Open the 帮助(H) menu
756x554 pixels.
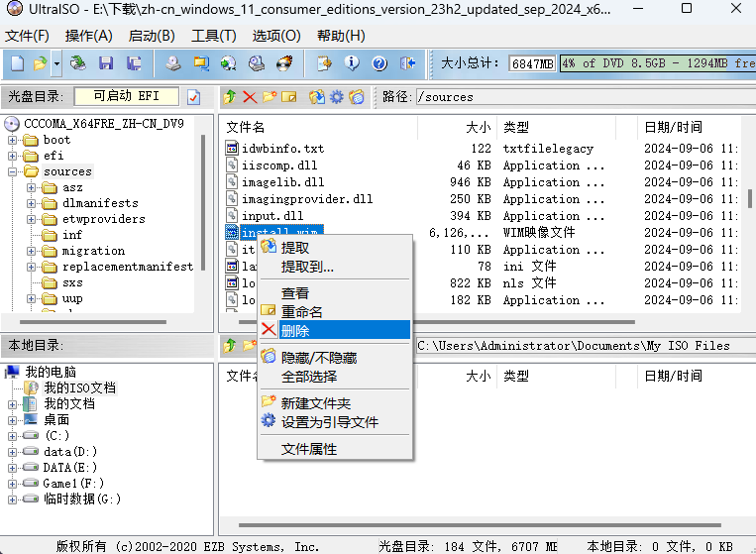coord(341,36)
